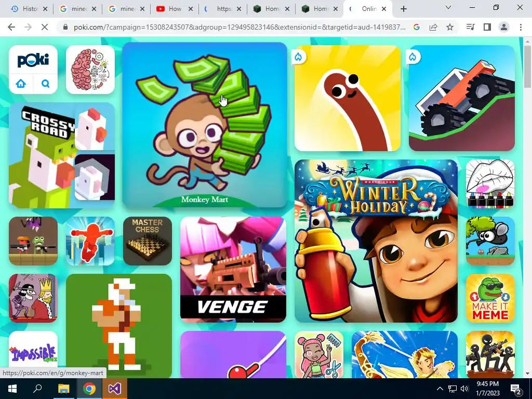Screen dimensions: 532x399
Task: Open the Poki search magnifier
Action: tap(46, 84)
